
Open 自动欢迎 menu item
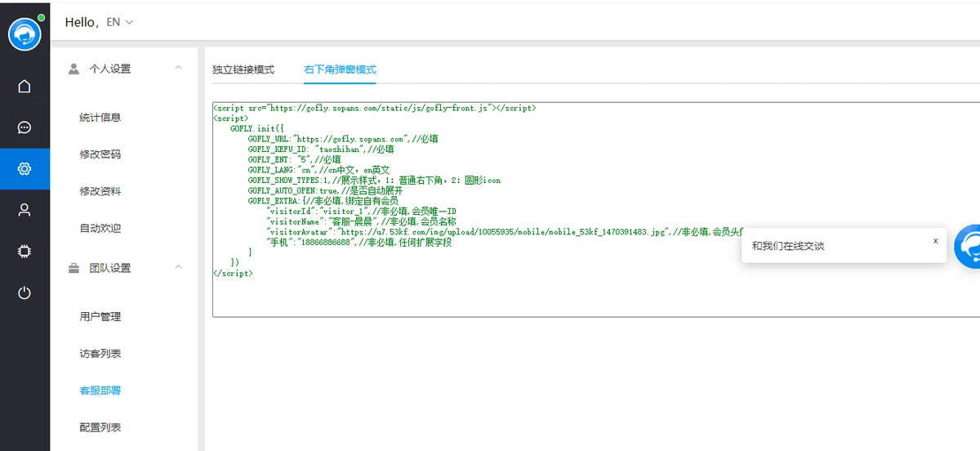(x=100, y=228)
